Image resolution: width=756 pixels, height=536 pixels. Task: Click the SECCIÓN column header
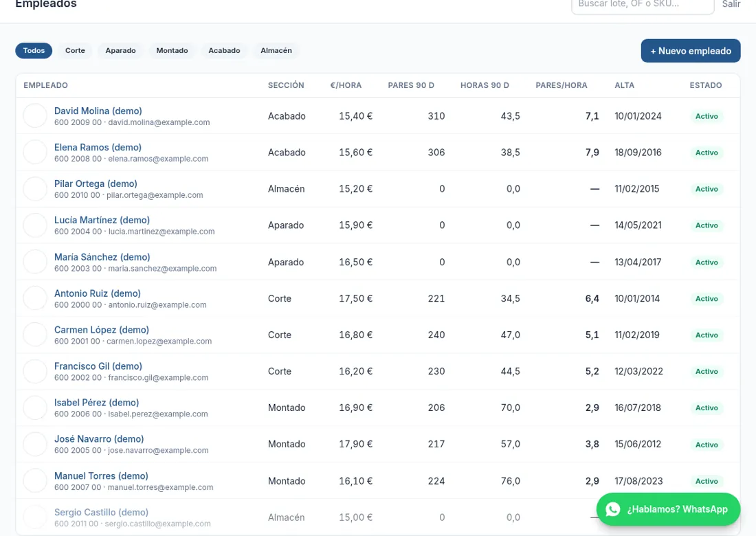pos(286,85)
